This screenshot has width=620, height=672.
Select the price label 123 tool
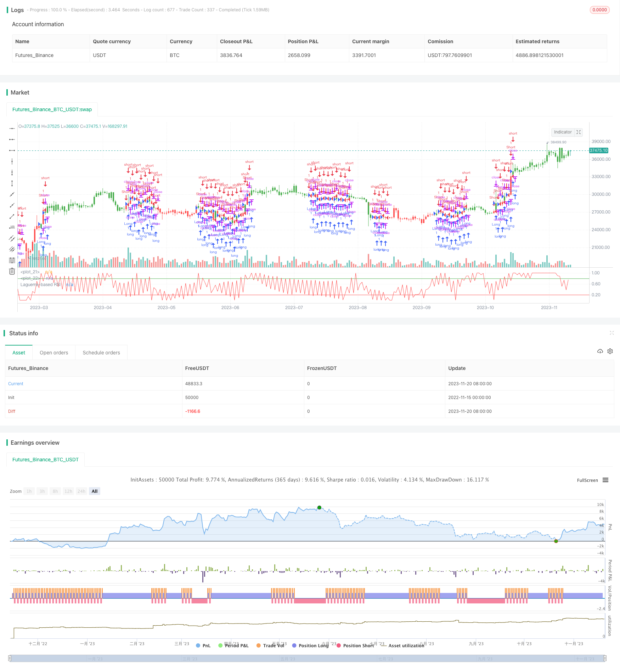point(12,227)
